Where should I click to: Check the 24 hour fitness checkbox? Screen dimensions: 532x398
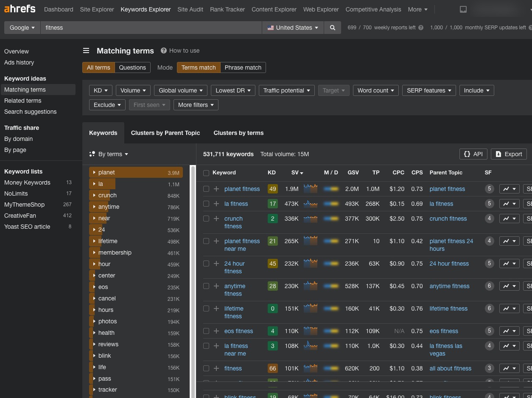pos(206,263)
